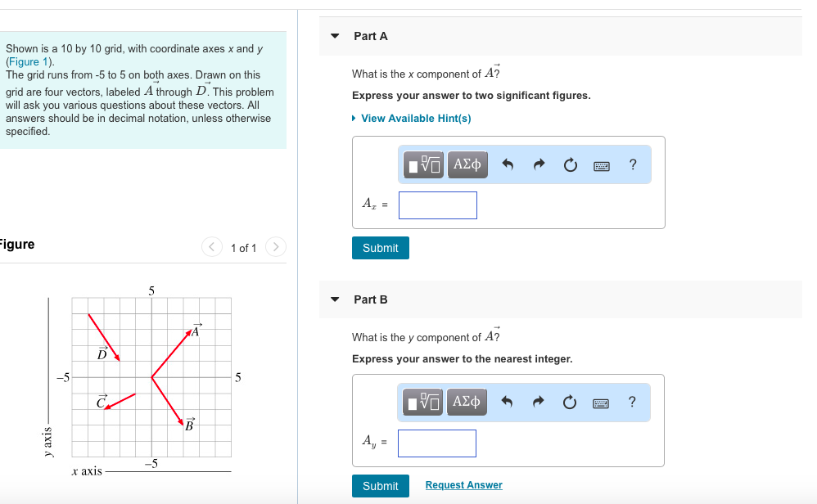Open the keyboard shortcuts icon in Part A

tap(601, 165)
